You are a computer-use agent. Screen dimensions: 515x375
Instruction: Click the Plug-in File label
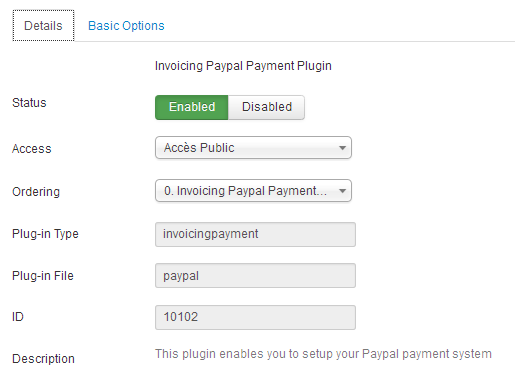pos(43,276)
